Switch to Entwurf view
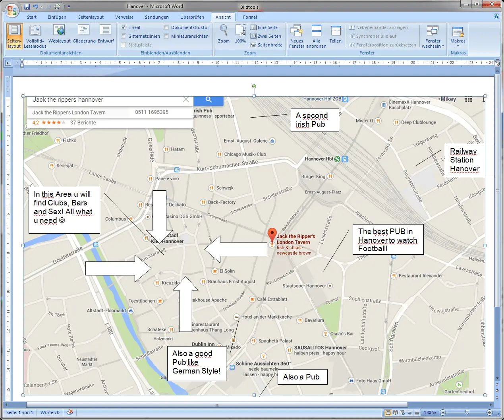Screen dimensions: 504x420 (x=106, y=34)
